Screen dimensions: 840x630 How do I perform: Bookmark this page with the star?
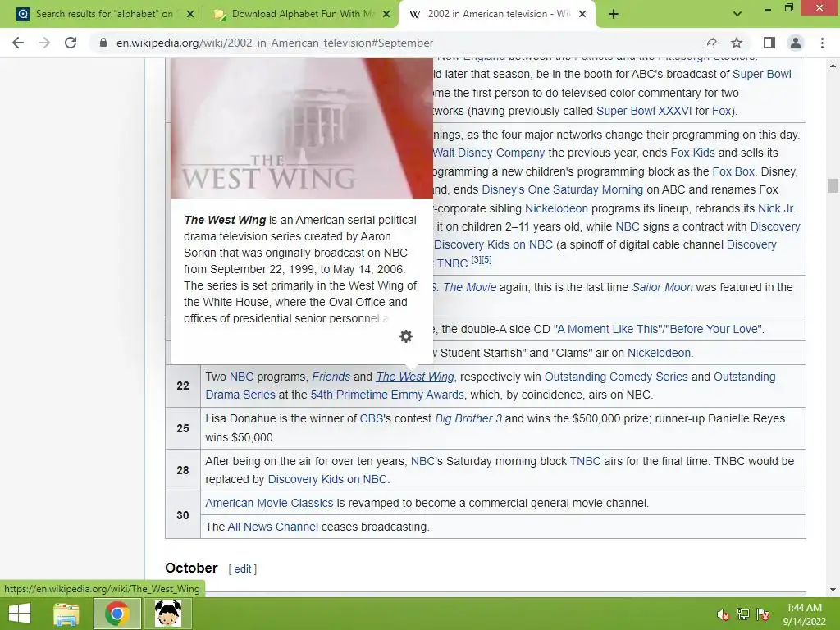737,43
